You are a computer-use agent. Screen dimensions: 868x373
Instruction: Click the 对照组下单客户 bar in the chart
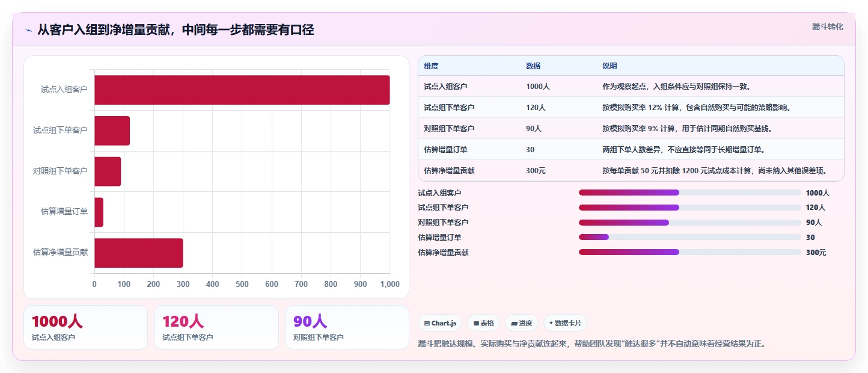(x=108, y=171)
